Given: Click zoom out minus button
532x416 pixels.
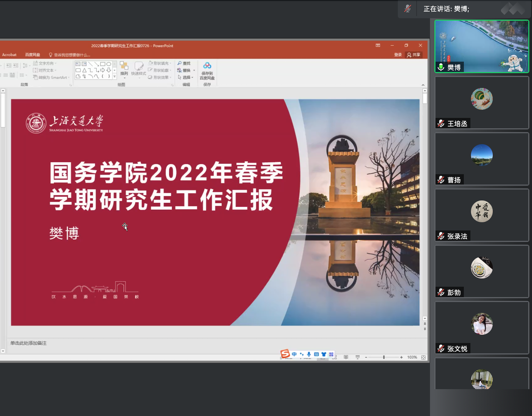Looking at the screenshot, I should [x=366, y=357].
